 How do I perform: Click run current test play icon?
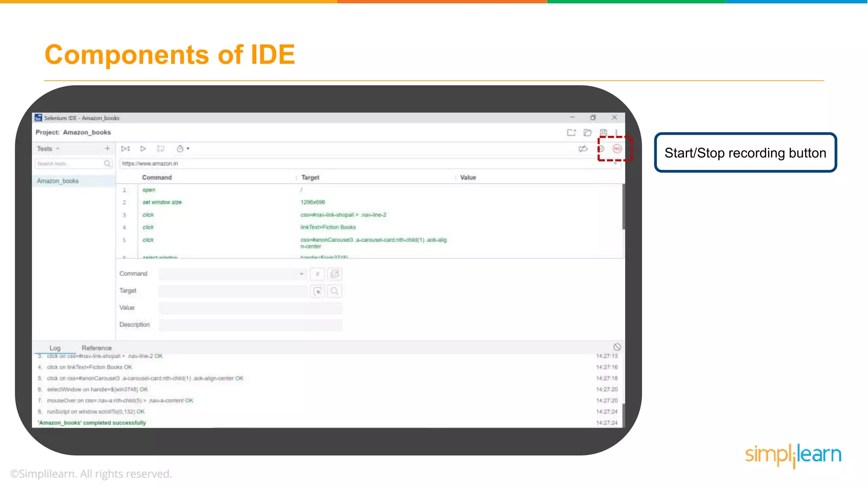pos(143,149)
